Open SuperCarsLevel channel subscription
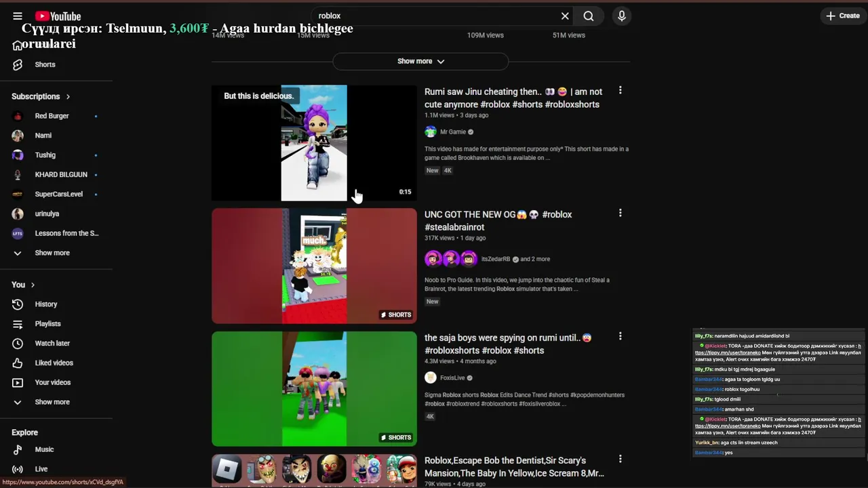This screenshot has width=868, height=488. [x=58, y=194]
